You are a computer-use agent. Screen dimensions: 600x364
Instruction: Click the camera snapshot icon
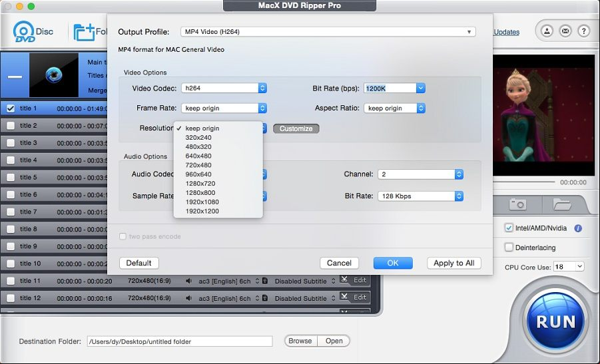[x=517, y=204]
